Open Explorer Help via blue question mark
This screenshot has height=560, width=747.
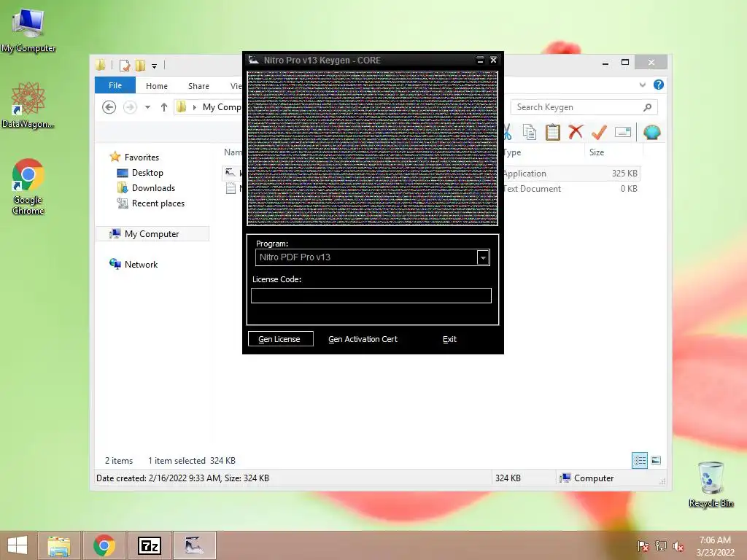(x=659, y=85)
